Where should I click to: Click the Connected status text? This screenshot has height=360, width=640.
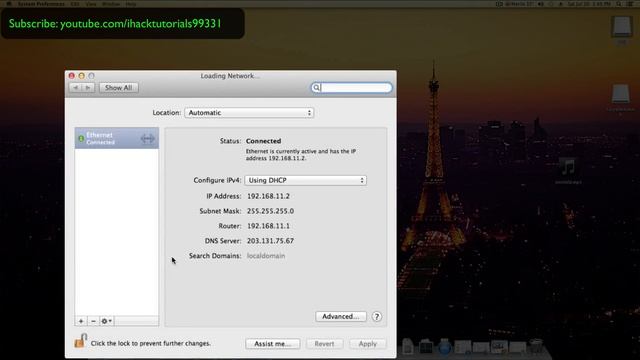point(263,141)
